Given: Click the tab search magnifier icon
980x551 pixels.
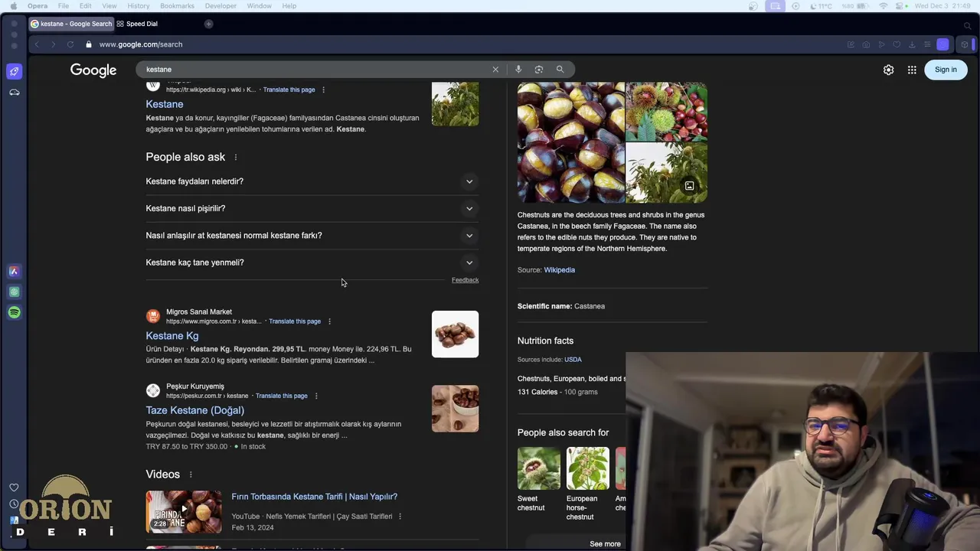Looking at the screenshot, I should (968, 24).
